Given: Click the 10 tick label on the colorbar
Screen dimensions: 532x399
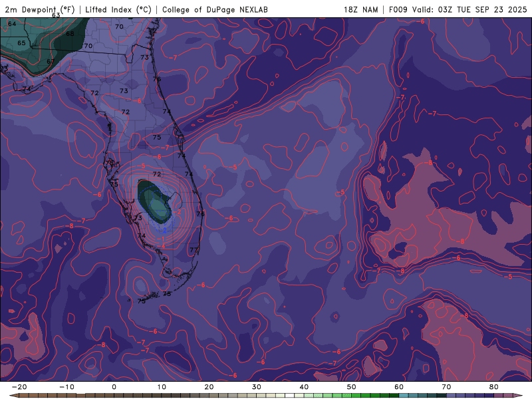Looking at the screenshot, I should tap(162, 387).
